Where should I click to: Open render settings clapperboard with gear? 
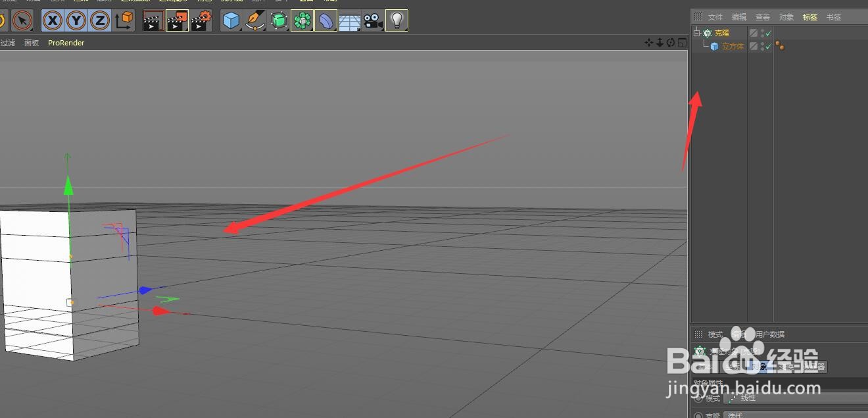(201, 21)
